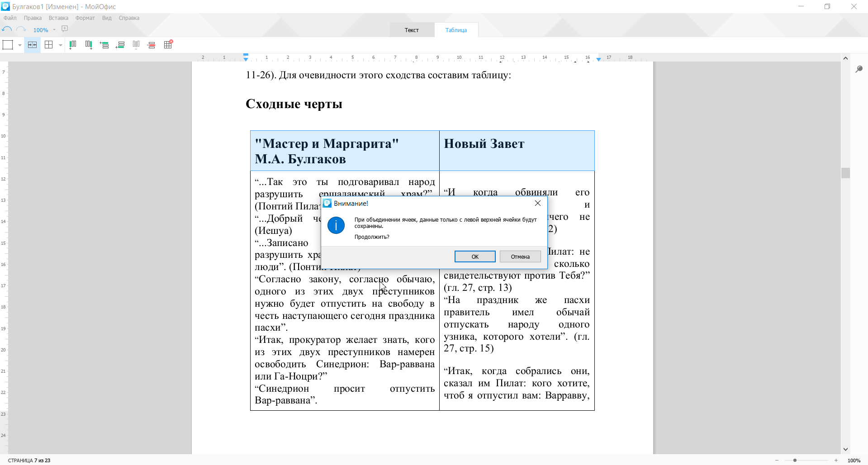Open the cell borders tool
Image resolution: width=868 pixels, height=465 pixels.
tap(8, 45)
